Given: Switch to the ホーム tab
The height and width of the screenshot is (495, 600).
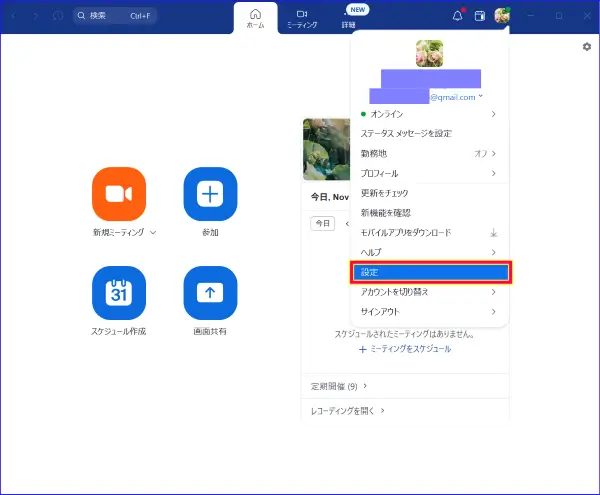Looking at the screenshot, I should 256,19.
